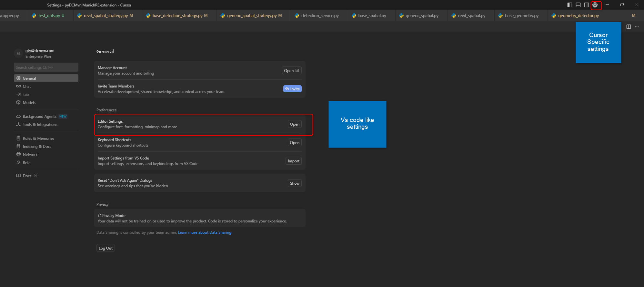Open Cursor settings gear icon in title bar

(x=595, y=5)
